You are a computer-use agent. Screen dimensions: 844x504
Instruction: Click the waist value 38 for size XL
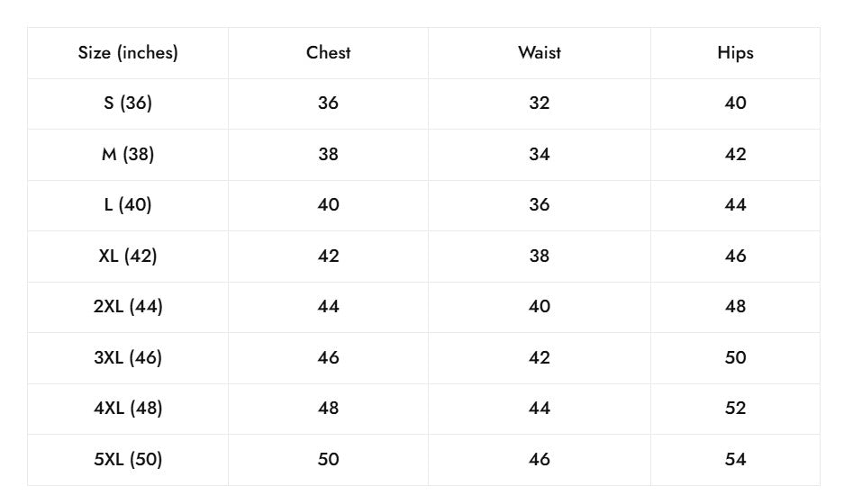click(x=539, y=256)
